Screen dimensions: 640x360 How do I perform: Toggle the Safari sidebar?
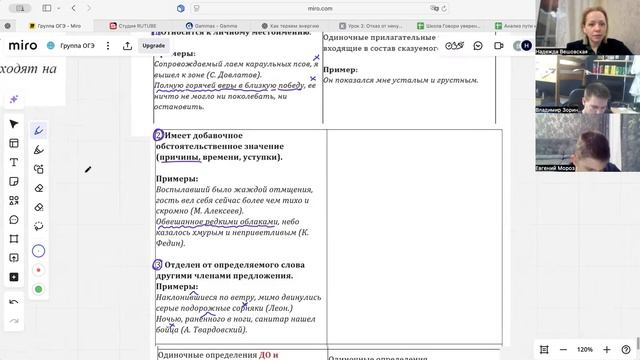point(47,8)
